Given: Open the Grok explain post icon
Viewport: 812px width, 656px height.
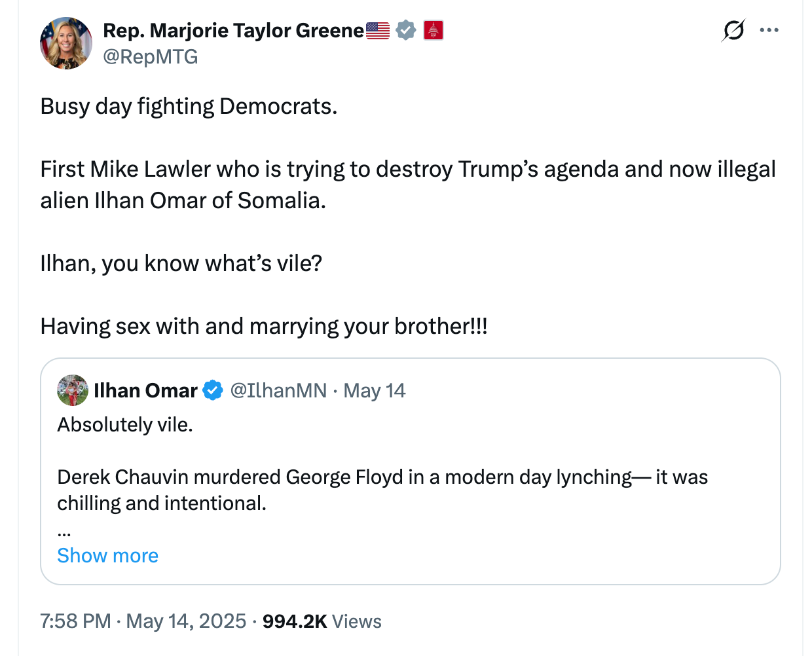Looking at the screenshot, I should click(733, 30).
